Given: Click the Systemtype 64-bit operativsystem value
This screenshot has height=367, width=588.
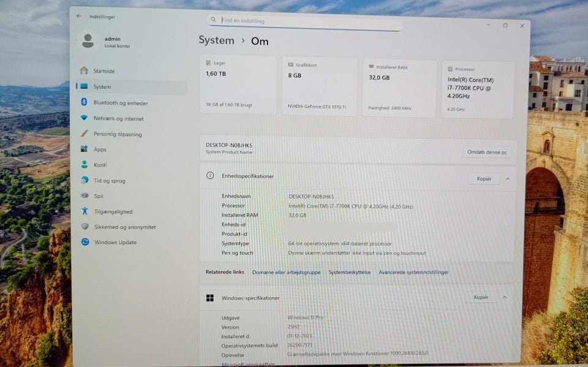Looking at the screenshot, I should (340, 243).
